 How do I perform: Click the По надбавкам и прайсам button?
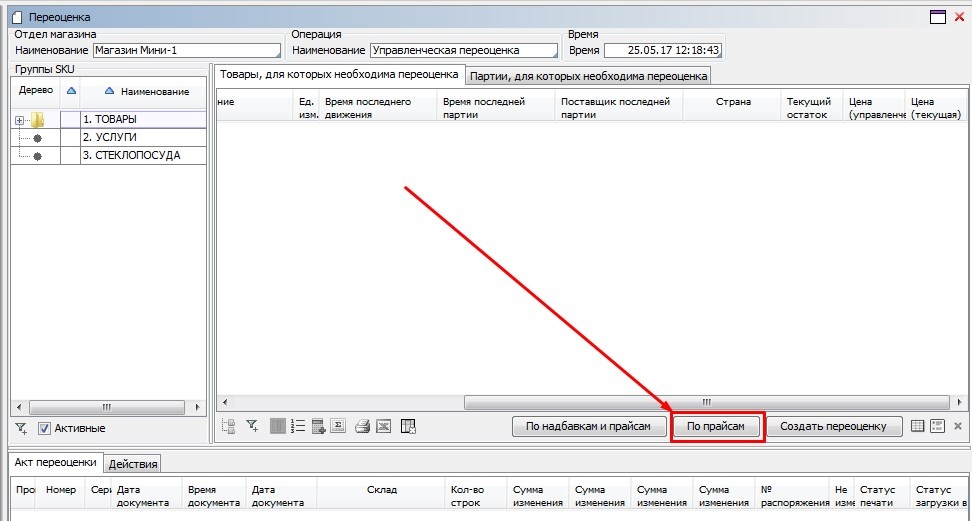[589, 426]
